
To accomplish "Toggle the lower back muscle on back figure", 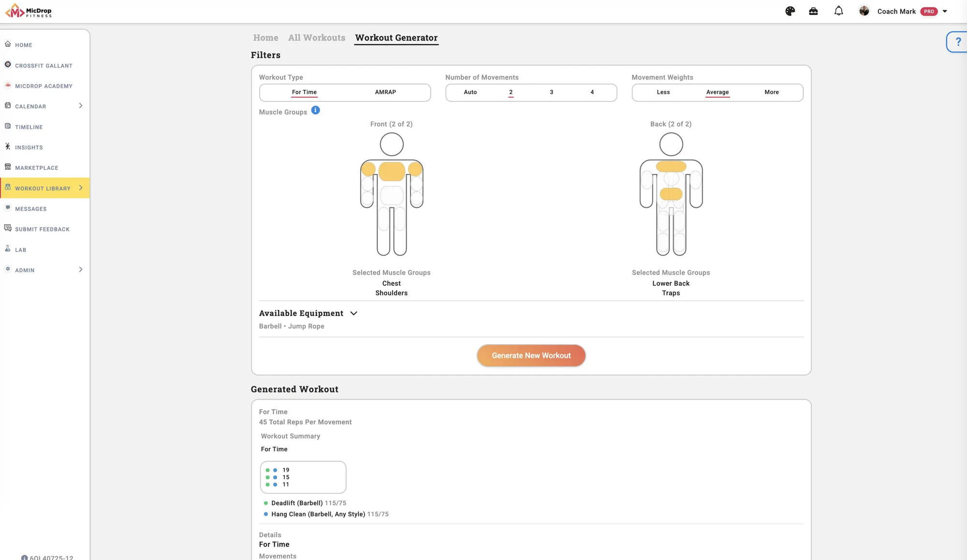I will (x=671, y=194).
